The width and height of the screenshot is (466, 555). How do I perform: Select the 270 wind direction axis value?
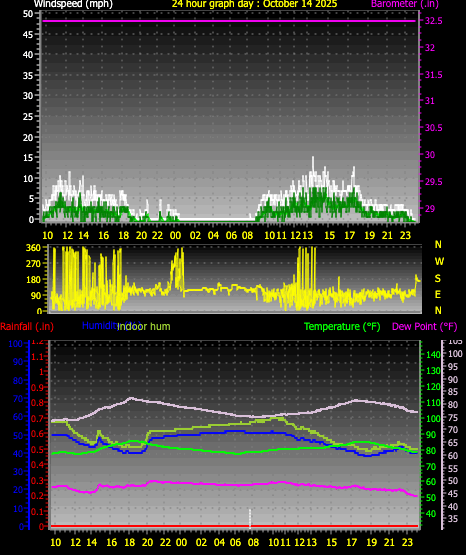click(33, 264)
